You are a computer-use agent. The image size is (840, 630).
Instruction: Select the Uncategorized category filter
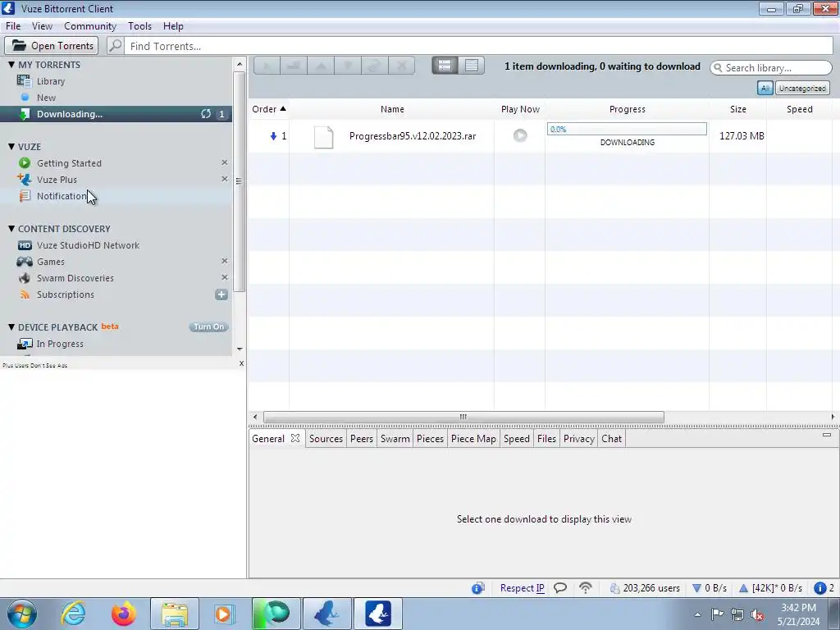(x=802, y=89)
